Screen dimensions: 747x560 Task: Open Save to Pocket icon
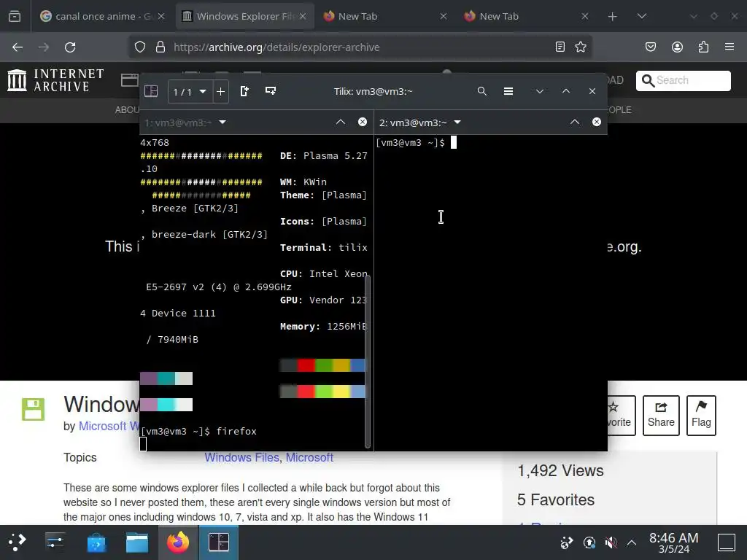(x=650, y=47)
